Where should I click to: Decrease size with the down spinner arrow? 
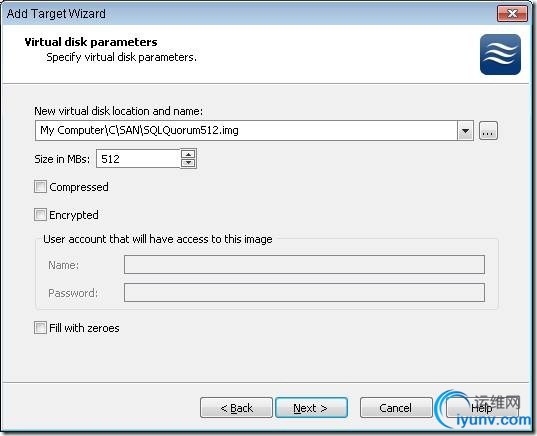188,163
